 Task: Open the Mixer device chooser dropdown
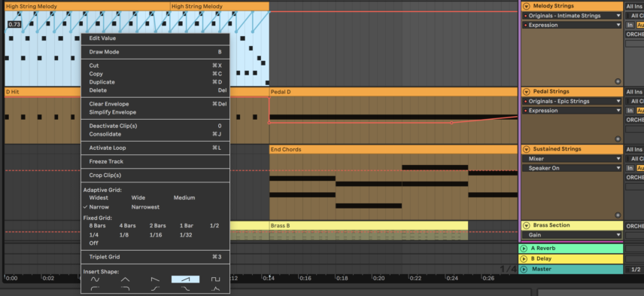572,159
